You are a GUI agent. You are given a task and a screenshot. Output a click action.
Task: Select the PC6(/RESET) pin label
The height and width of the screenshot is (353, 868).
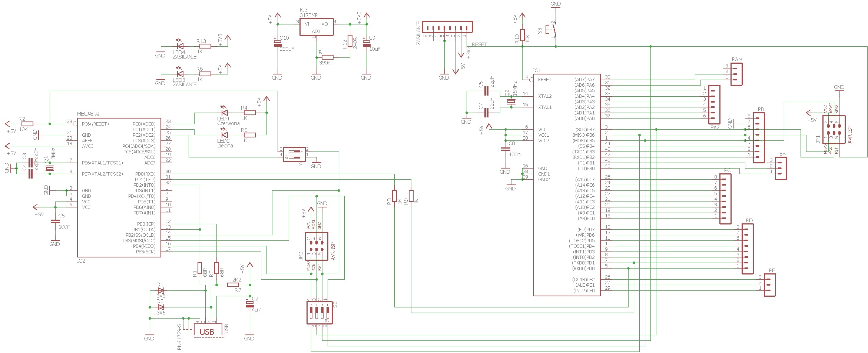coord(95,124)
